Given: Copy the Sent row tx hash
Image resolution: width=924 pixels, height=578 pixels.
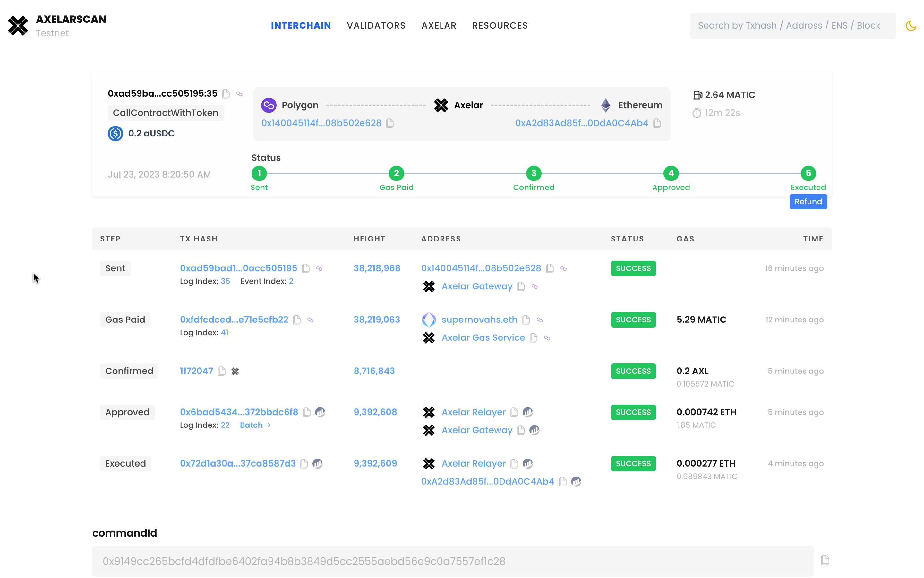Looking at the screenshot, I should tap(306, 268).
